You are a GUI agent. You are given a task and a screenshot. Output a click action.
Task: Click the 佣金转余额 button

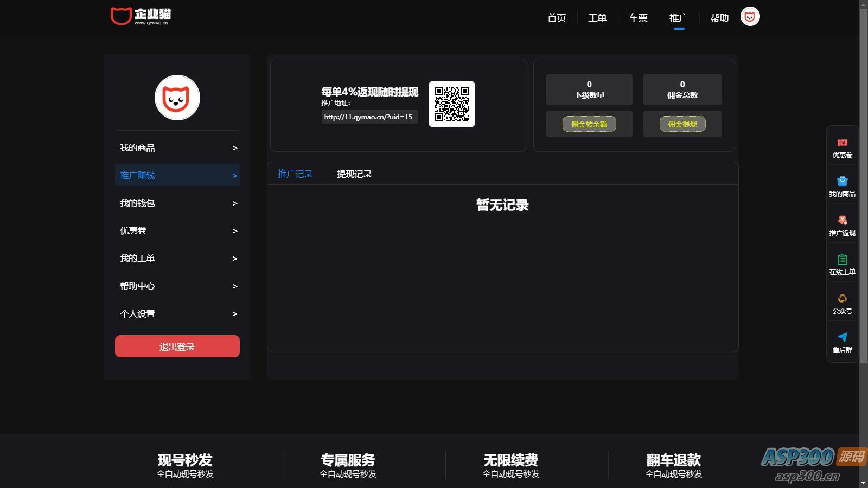[589, 124]
